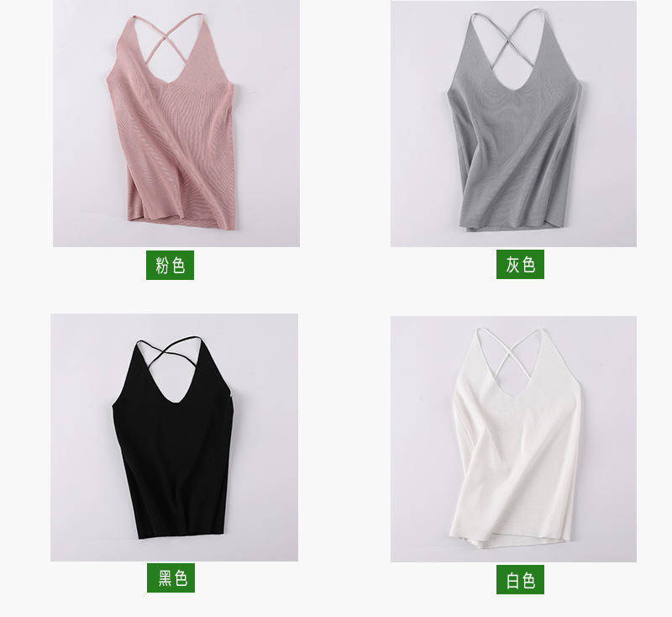Select the pink camisole product image

click(x=176, y=124)
